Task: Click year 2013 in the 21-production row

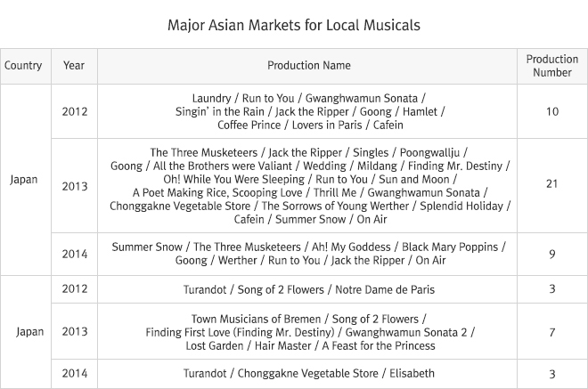Action: (75, 186)
